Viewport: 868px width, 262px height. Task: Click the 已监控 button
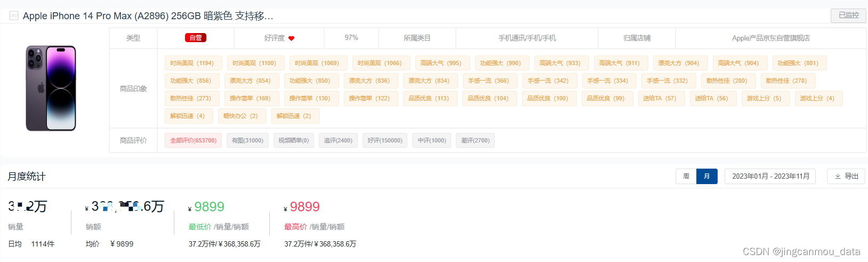(x=848, y=15)
